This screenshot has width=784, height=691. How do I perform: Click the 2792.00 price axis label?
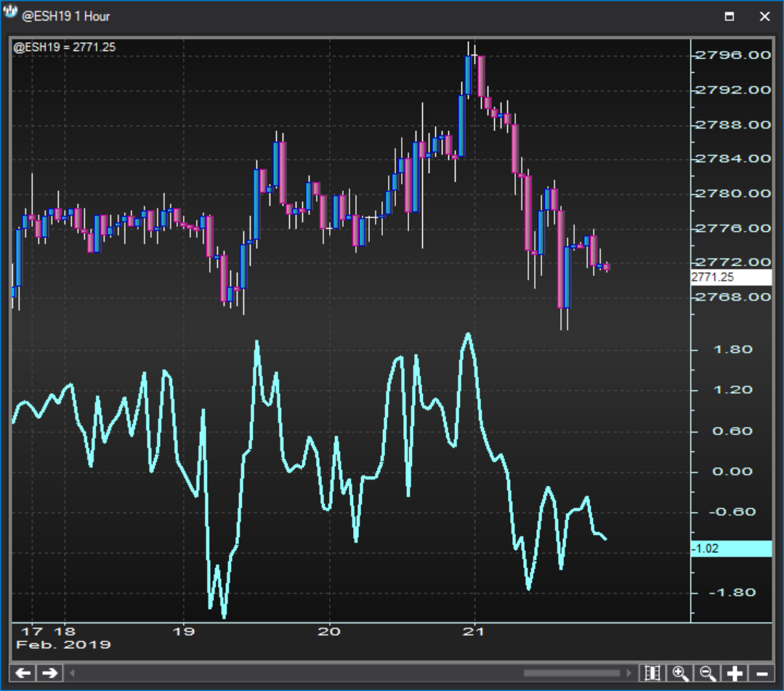pos(733,90)
